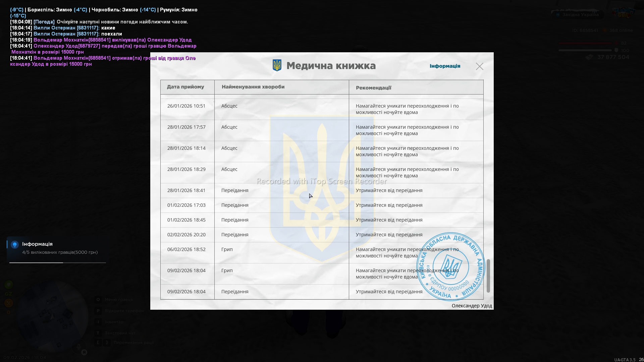Click the microphone icon near minimap
The height and width of the screenshot is (362, 644).
pos(79,347)
